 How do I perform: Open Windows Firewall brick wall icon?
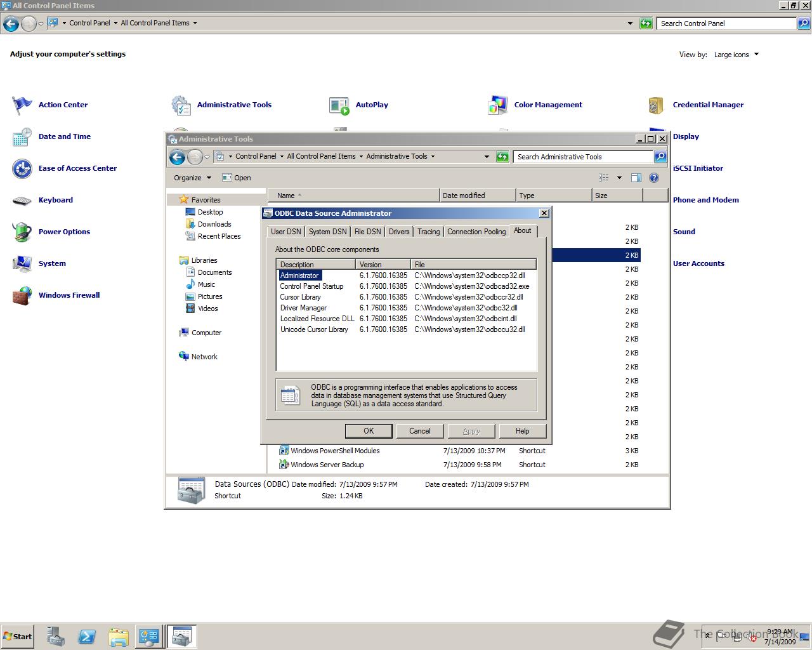22,295
